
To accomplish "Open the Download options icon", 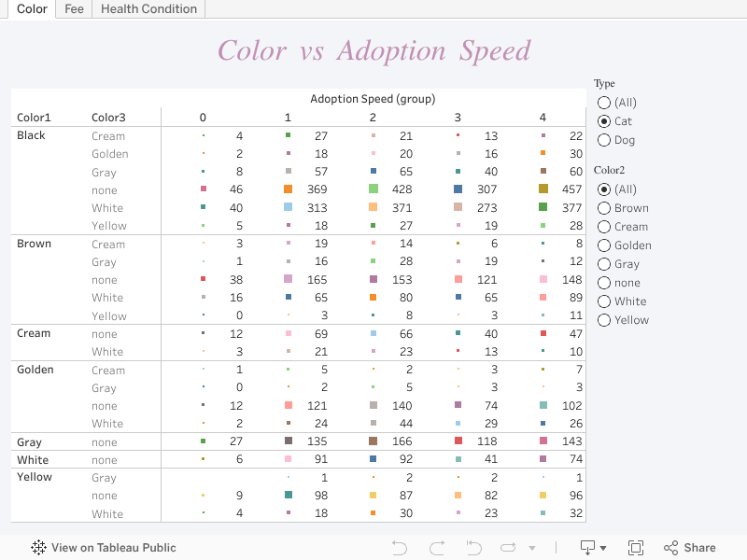I will 587,548.
